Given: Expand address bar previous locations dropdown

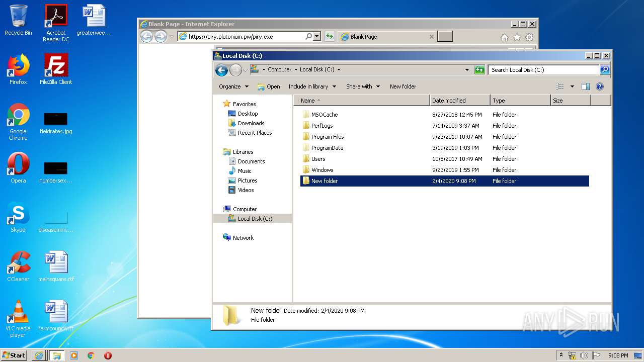Looking at the screenshot, I should pyautogui.click(x=467, y=70).
